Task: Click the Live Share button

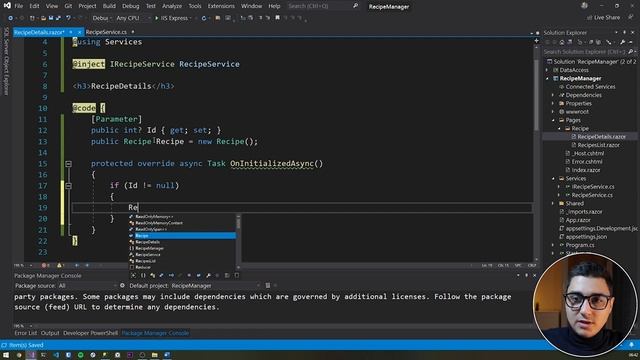Action: [603, 18]
